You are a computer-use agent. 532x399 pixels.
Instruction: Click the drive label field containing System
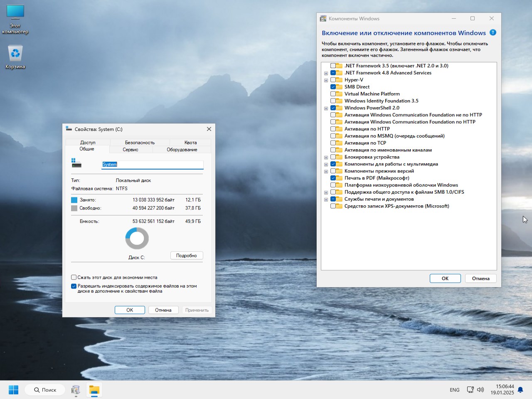tap(153, 165)
